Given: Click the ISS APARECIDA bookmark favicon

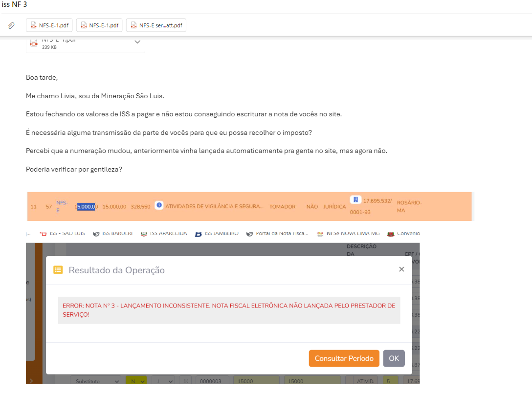Looking at the screenshot, I should pyautogui.click(x=144, y=234).
